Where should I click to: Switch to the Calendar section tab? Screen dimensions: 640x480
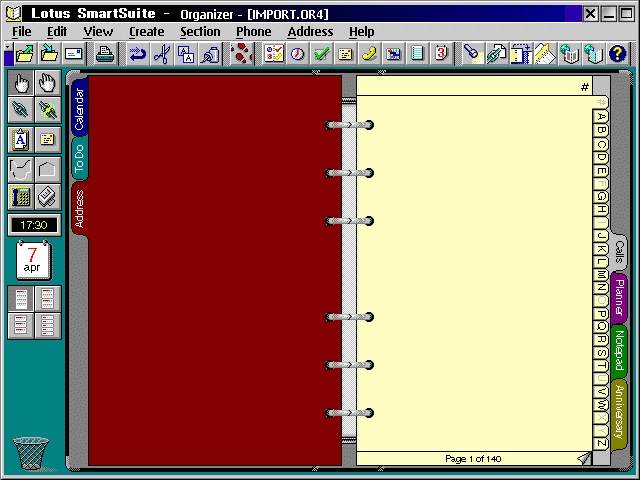pyautogui.click(x=79, y=106)
